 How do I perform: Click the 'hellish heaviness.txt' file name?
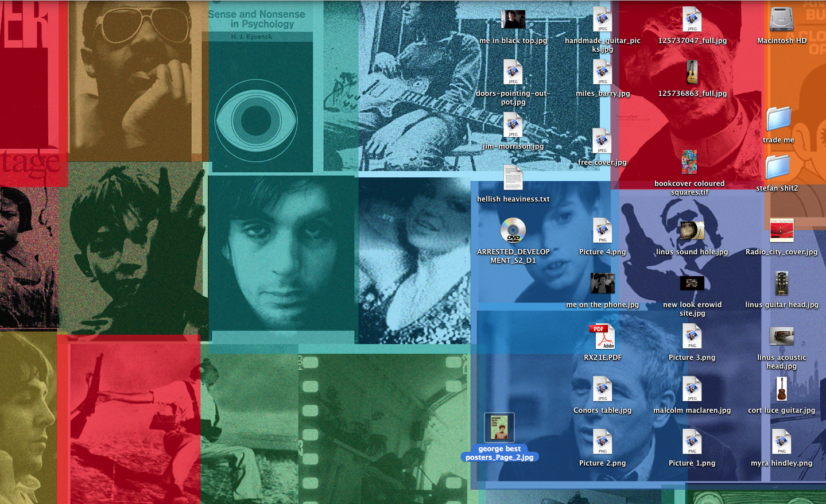pyautogui.click(x=513, y=199)
